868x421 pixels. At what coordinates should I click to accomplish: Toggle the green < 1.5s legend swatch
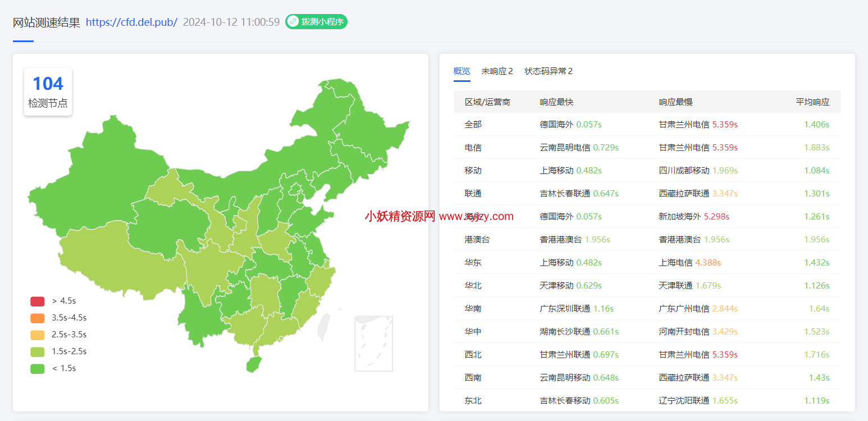tap(38, 369)
